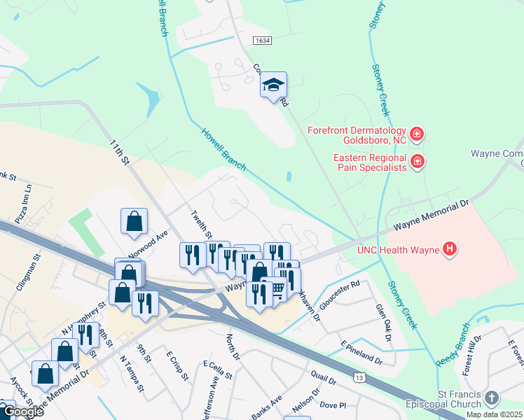Open the Forefront Dermatology medical pin
The image size is (524, 420).
click(416, 134)
